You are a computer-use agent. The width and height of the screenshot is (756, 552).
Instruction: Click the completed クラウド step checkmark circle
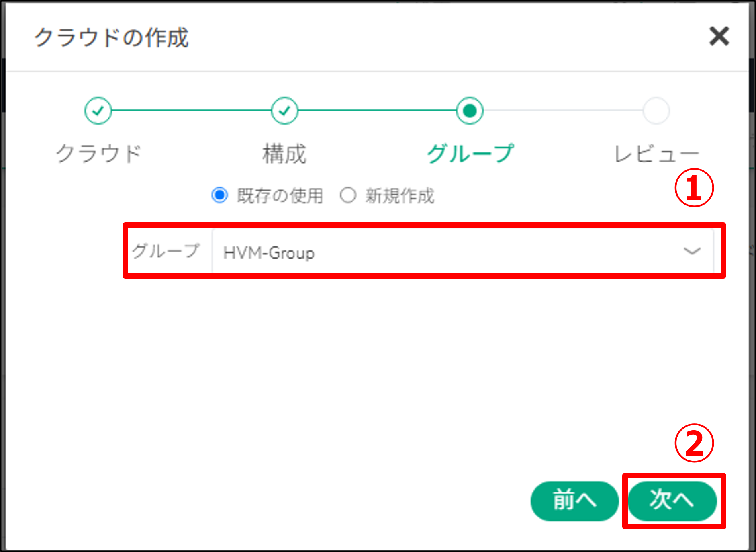pos(98,111)
